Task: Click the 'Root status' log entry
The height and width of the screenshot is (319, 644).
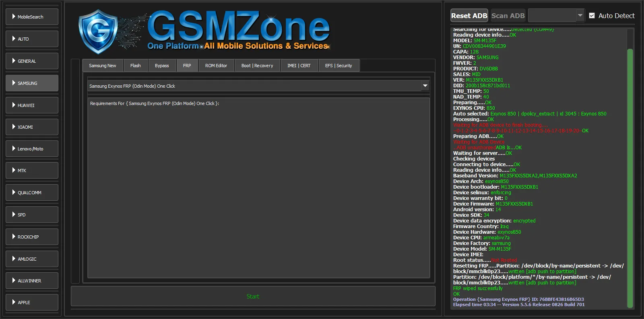Action: [485, 260]
